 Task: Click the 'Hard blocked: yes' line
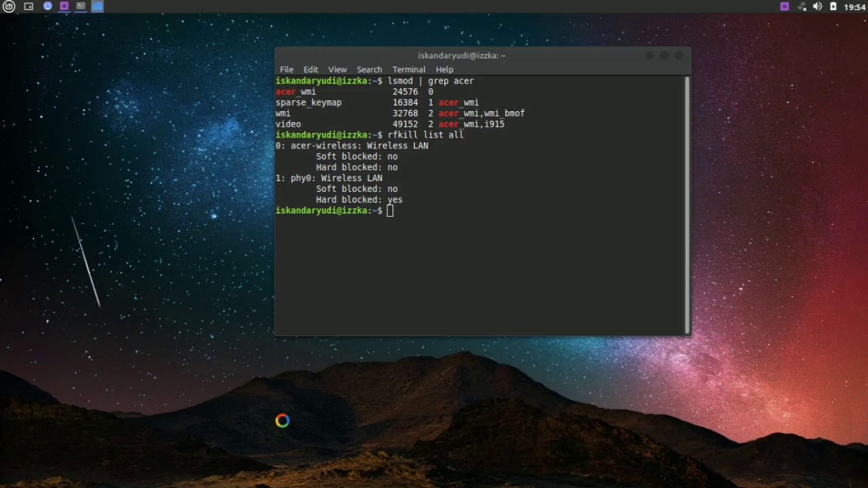coord(359,200)
